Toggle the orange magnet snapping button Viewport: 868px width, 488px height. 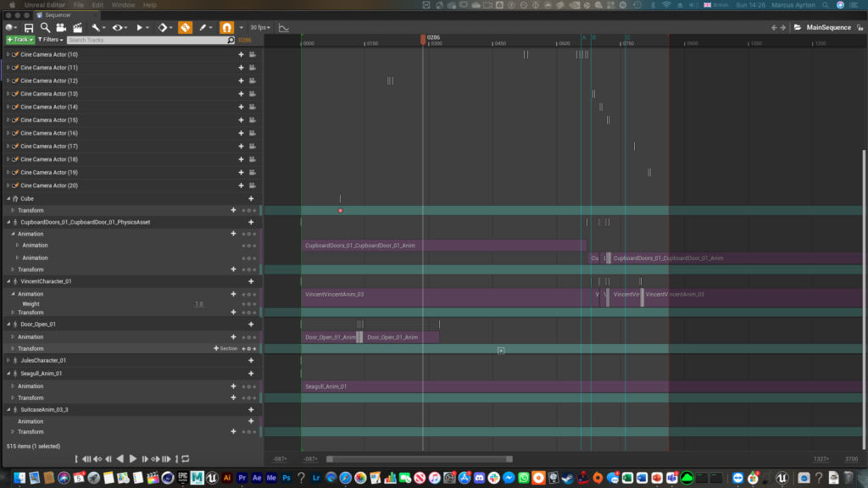click(x=226, y=28)
